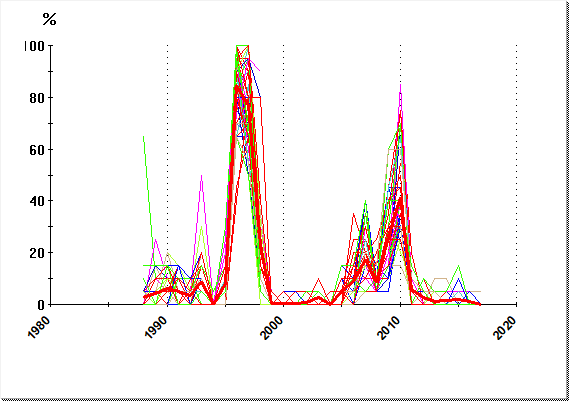The image size is (569, 401).
Task: Click the magenta peak at 2010
Action: pos(400,86)
